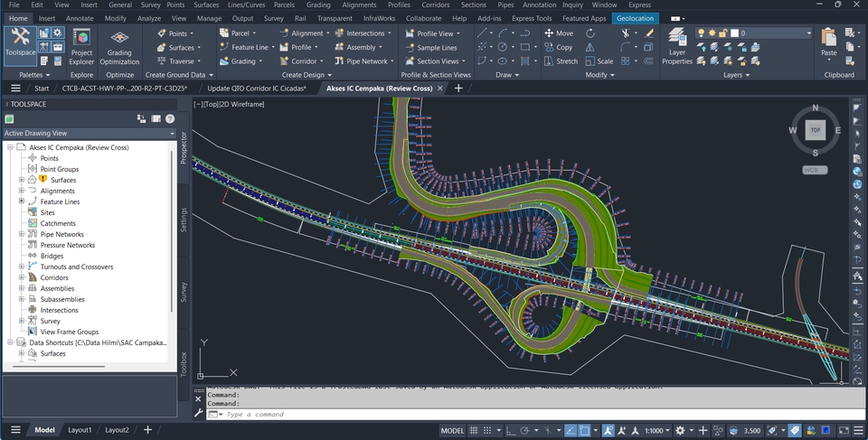Click the TOP face of the ViewCube

pos(815,130)
